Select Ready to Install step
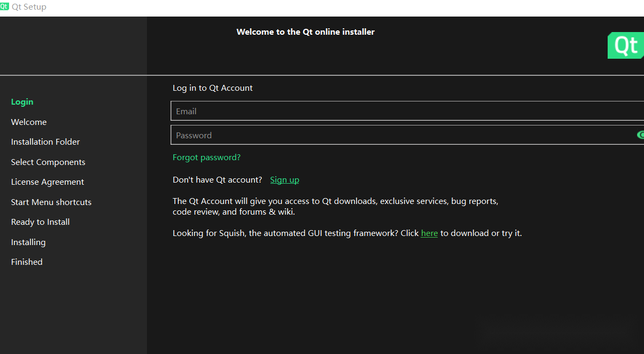 [40, 222]
